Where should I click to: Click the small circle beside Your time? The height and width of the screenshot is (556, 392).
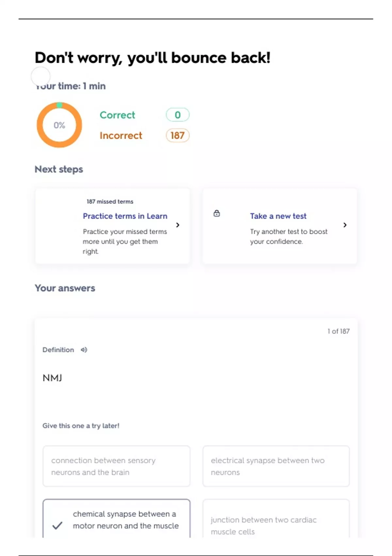click(x=41, y=77)
